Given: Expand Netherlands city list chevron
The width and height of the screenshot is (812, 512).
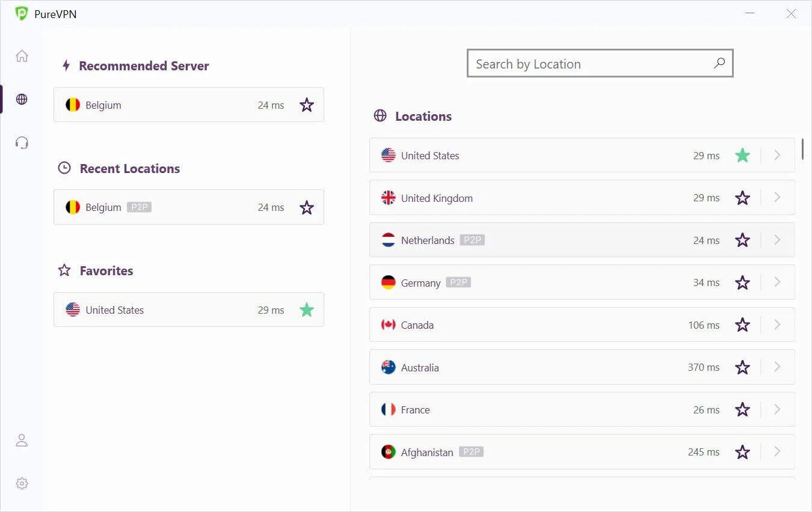Looking at the screenshot, I should pos(777,240).
